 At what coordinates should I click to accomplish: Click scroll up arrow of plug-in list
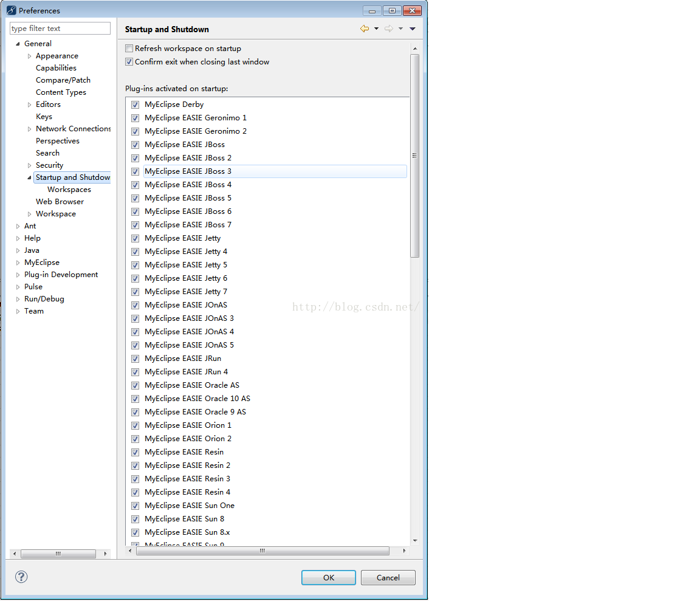415,48
